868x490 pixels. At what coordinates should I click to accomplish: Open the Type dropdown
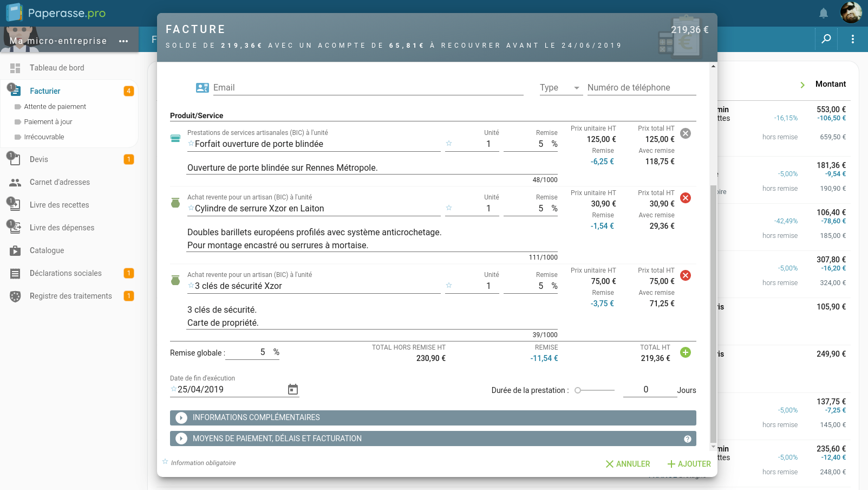[559, 87]
